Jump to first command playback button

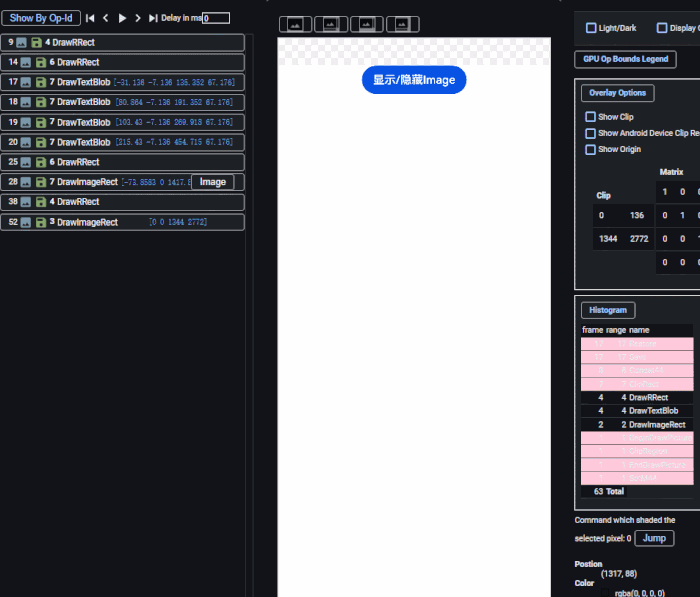90,18
